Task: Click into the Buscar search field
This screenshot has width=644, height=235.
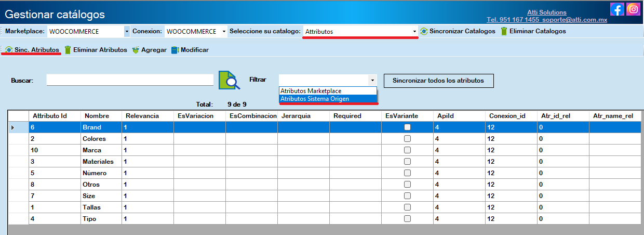Action: (130, 80)
